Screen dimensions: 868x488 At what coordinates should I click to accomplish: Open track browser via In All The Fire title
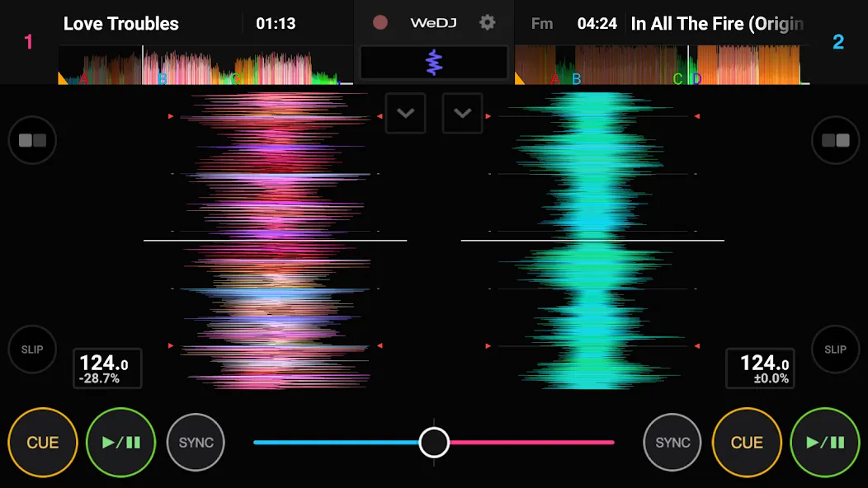pyautogui.click(x=718, y=23)
